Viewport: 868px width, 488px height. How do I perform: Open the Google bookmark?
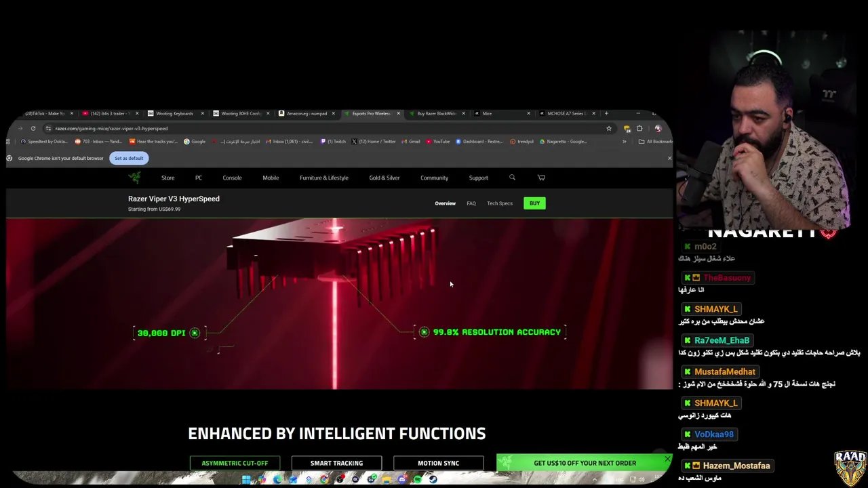[x=195, y=142]
